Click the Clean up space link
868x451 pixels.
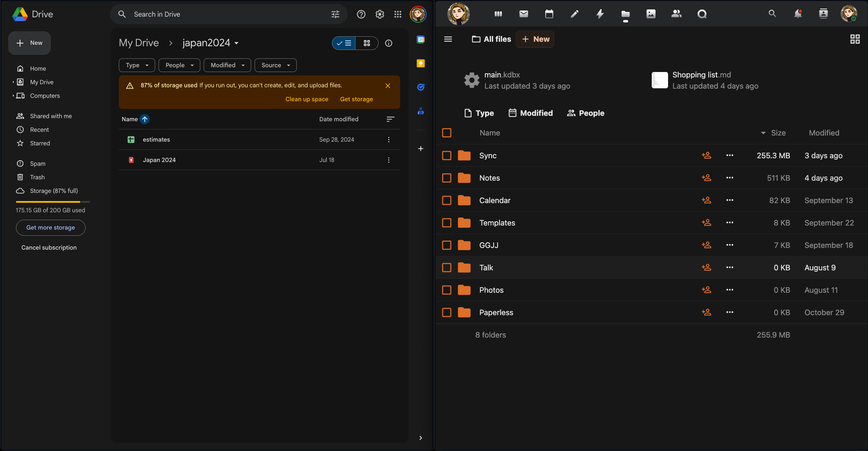pyautogui.click(x=307, y=99)
